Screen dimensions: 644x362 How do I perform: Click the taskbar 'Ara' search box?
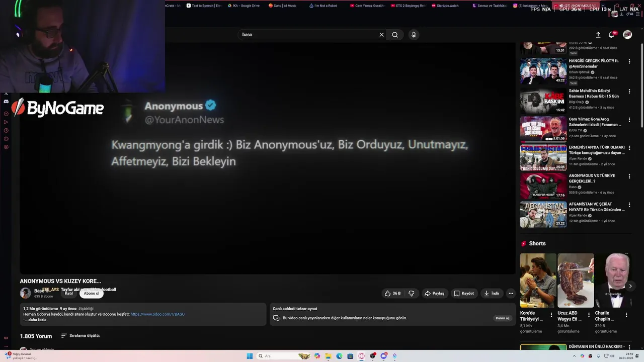pos(284,356)
